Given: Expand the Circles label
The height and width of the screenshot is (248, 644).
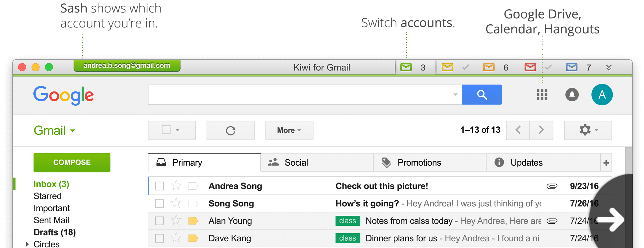Looking at the screenshot, I should 27,244.
